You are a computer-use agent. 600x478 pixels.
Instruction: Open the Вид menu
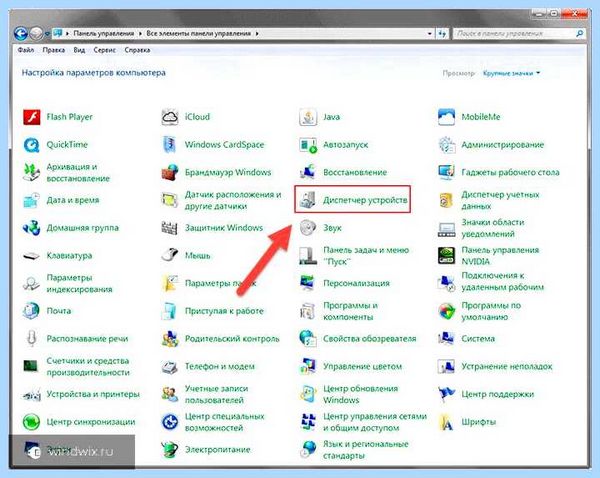pyautogui.click(x=79, y=50)
